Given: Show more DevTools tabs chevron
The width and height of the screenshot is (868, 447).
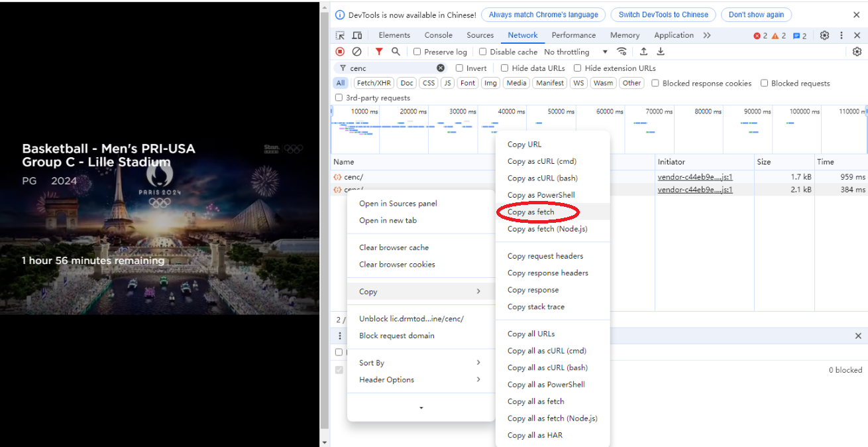Looking at the screenshot, I should point(707,35).
